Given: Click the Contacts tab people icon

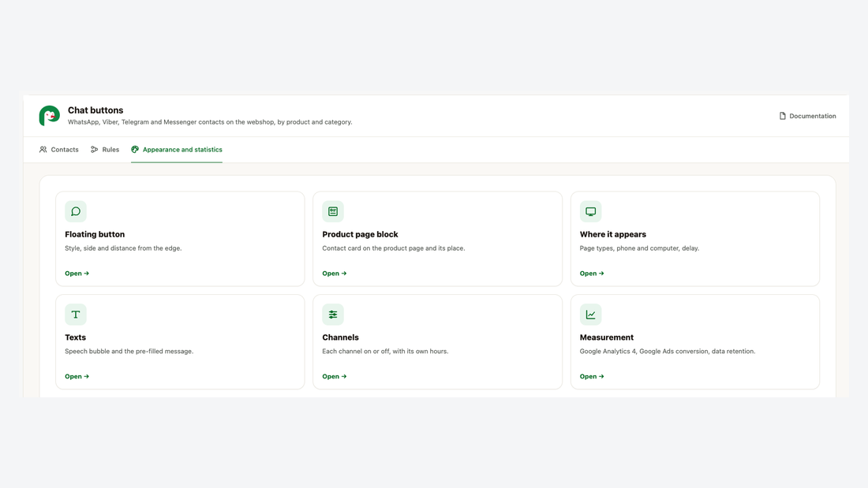Looking at the screenshot, I should click(43, 149).
